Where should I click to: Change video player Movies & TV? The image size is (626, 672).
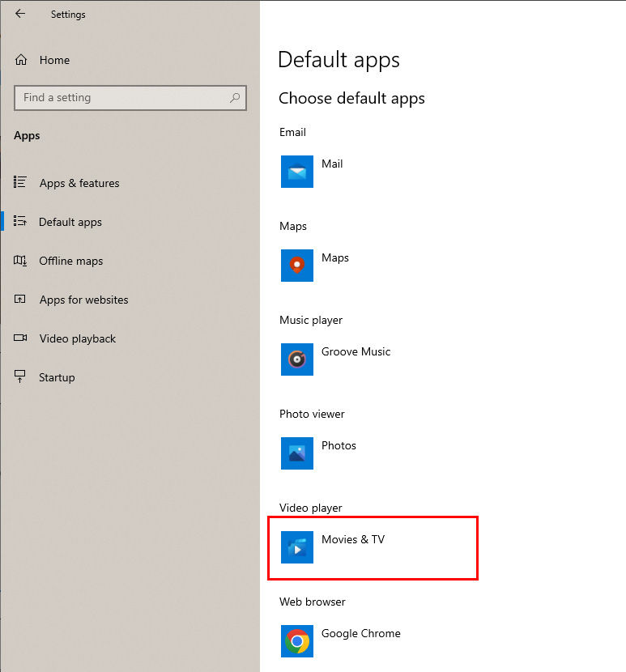point(353,539)
